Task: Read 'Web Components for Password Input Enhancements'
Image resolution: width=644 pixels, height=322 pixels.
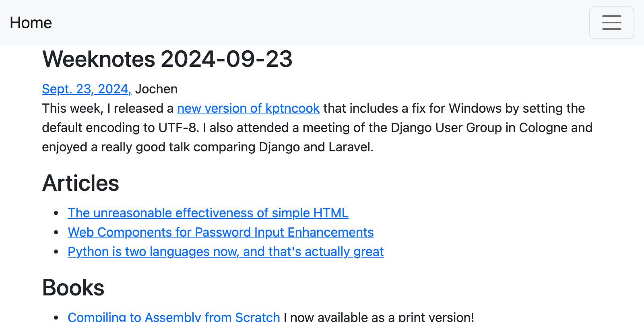Action: pos(221,232)
